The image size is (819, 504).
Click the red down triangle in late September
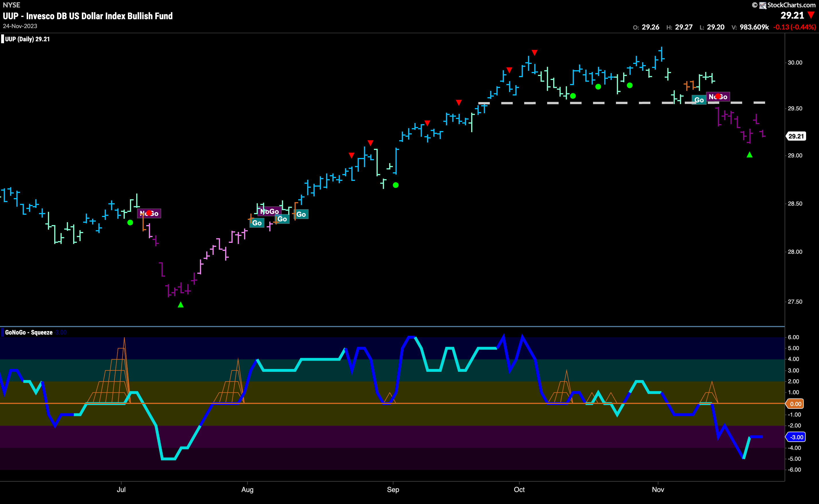509,70
